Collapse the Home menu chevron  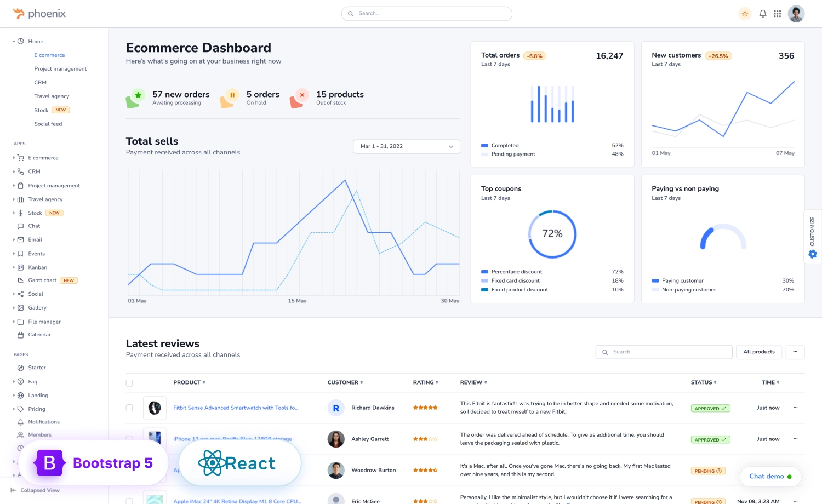(x=14, y=42)
